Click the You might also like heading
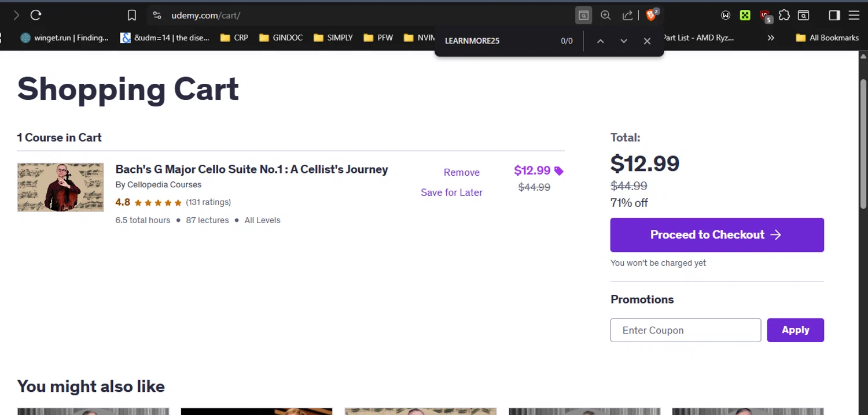The width and height of the screenshot is (868, 415). (x=91, y=386)
